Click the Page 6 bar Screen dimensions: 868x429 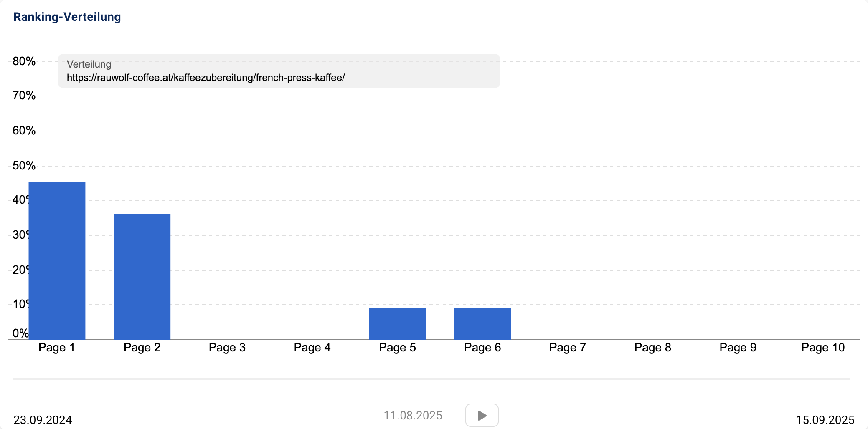[x=482, y=323]
